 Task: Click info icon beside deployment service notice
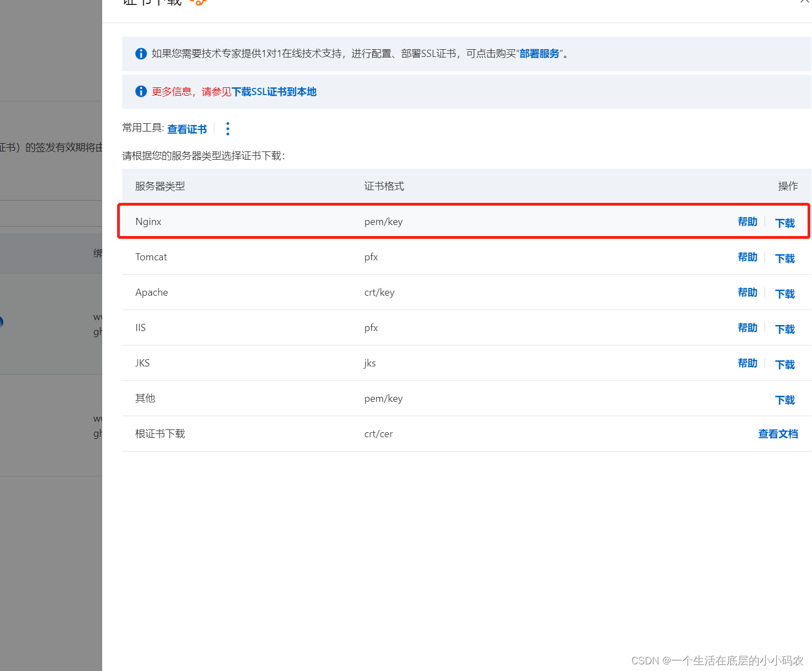pyautogui.click(x=141, y=54)
